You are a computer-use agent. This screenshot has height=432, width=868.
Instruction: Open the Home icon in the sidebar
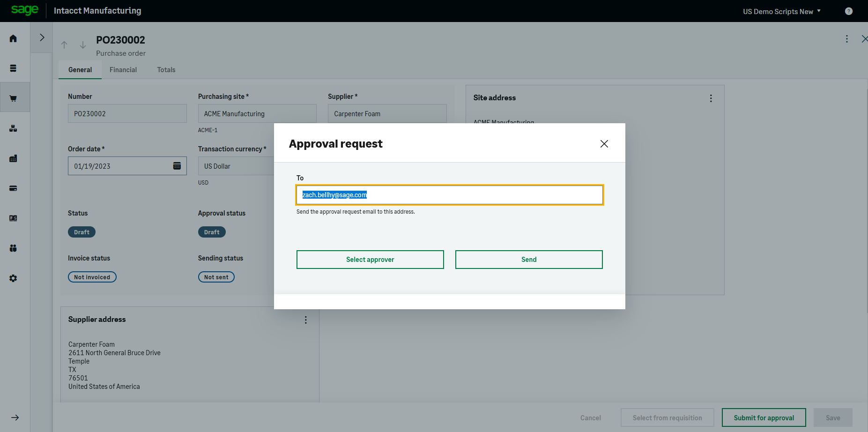pyautogui.click(x=13, y=38)
